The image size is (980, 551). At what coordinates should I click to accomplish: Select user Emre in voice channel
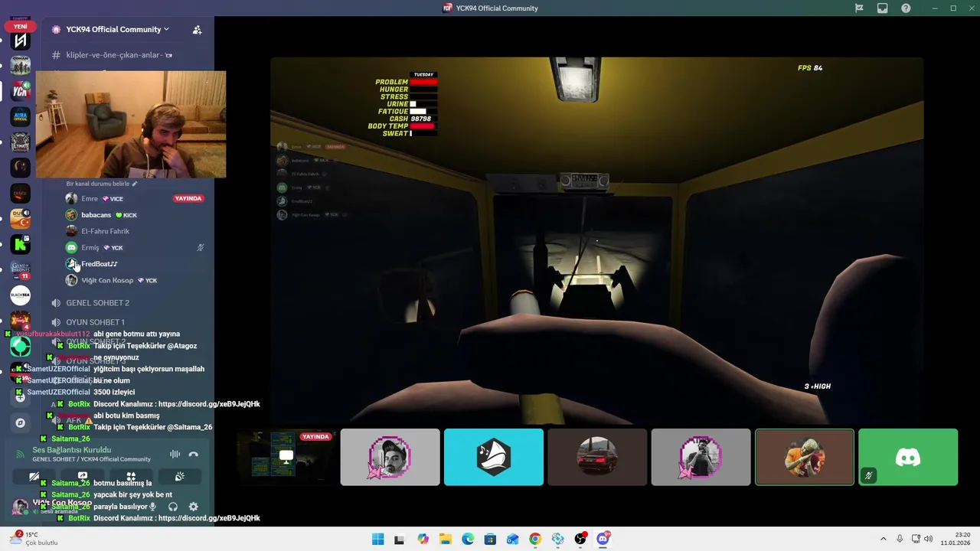coord(90,198)
